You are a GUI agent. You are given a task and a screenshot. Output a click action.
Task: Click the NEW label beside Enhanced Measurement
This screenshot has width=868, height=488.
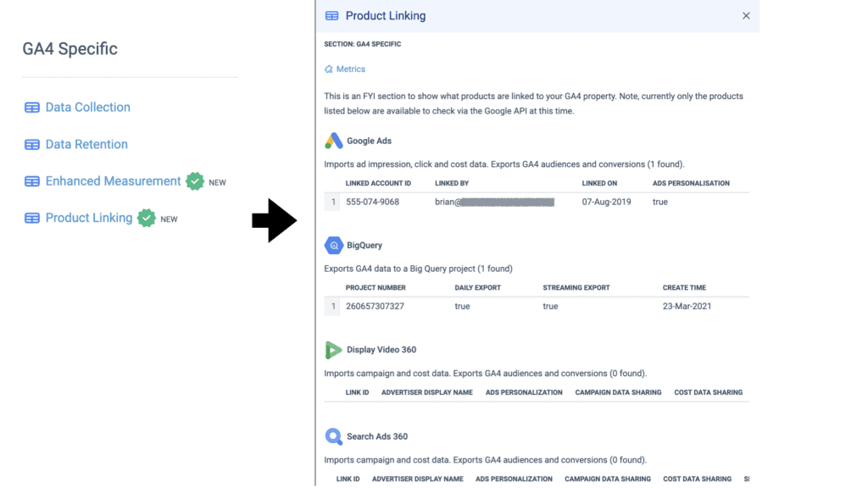[x=218, y=183]
